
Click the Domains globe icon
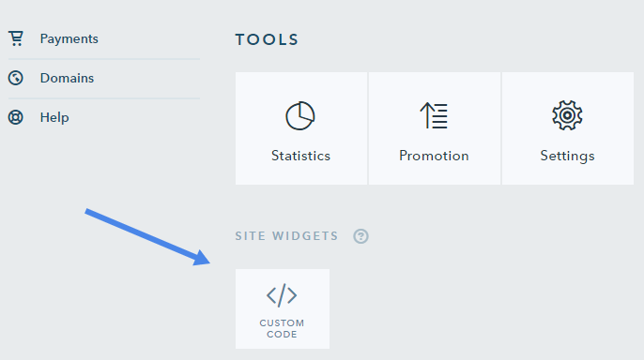[16, 78]
